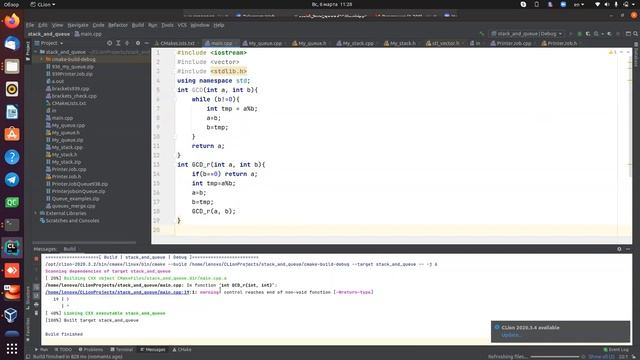The height and width of the screenshot is (360, 640).
Task: Open the Navigate menu
Action: [x=78, y=25]
